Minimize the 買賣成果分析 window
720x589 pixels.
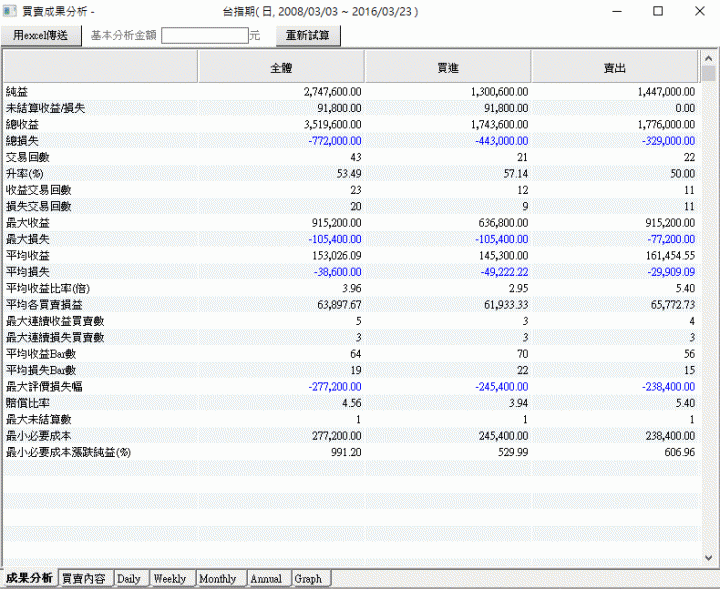(x=617, y=11)
